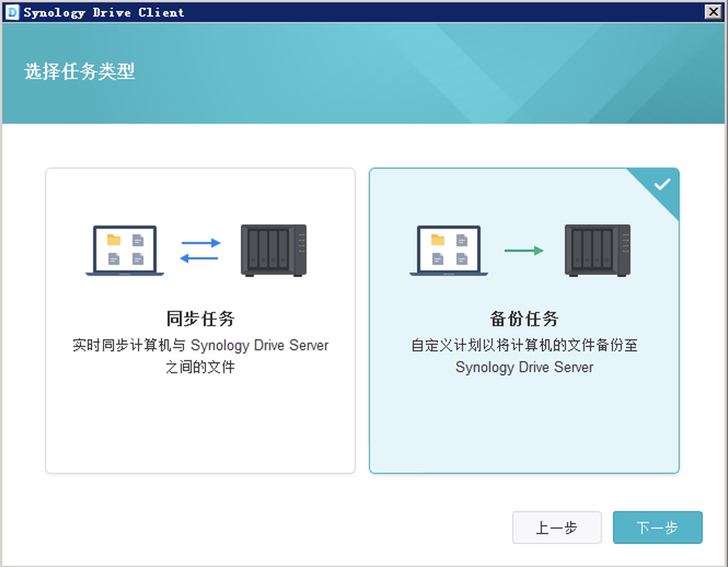
Task: Click the 选择任务类型 page title
Action: click(x=79, y=71)
